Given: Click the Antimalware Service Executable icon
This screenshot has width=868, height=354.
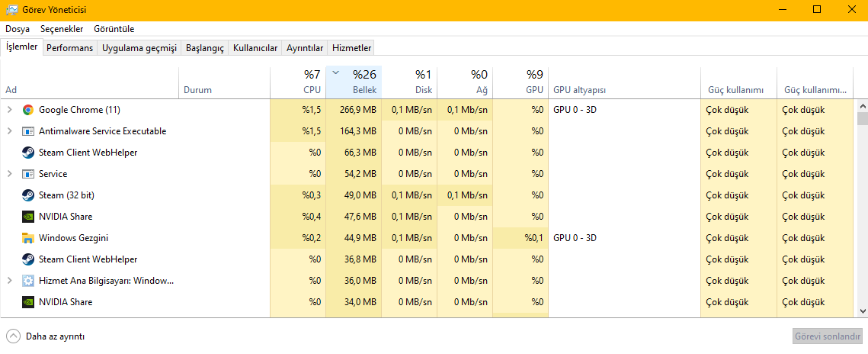Looking at the screenshot, I should 28,131.
